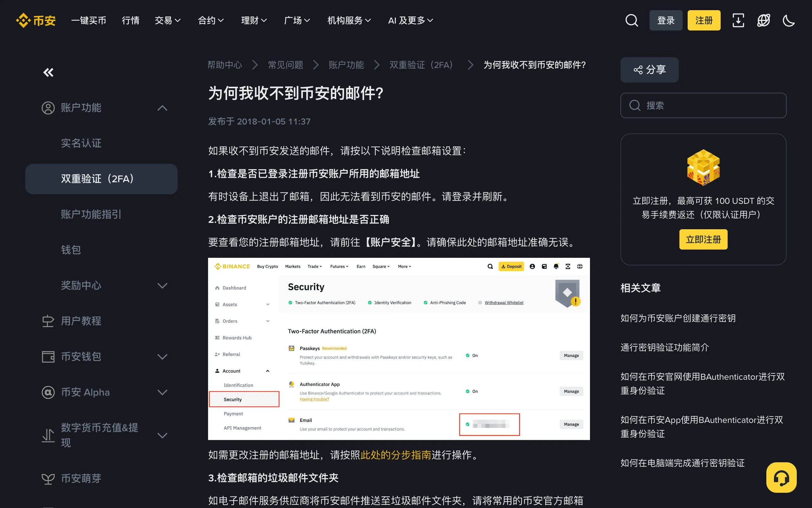Click the 币安萌芽 sprout icon
The width and height of the screenshot is (812, 508).
tap(48, 478)
